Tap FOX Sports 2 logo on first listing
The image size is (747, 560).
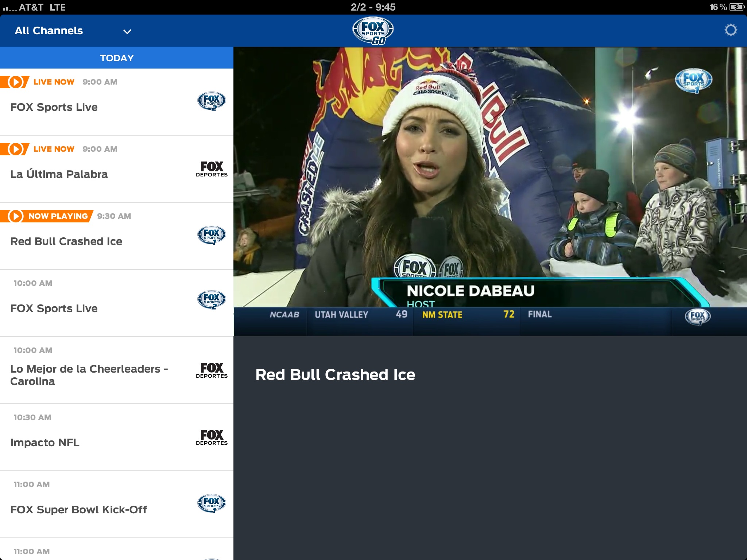212,101
